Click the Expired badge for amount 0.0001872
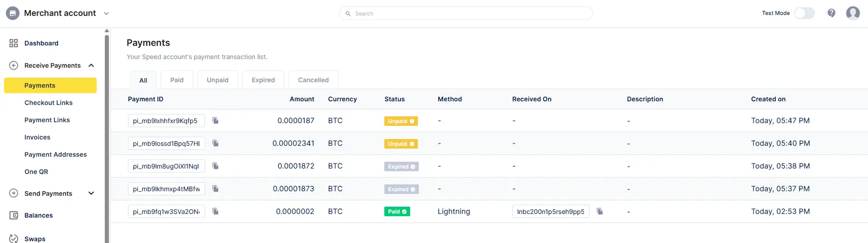Screen dimensions: 868x243 tap(402, 167)
